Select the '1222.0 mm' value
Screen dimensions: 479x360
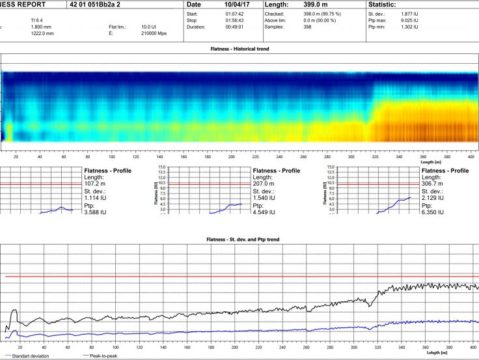click(x=42, y=33)
